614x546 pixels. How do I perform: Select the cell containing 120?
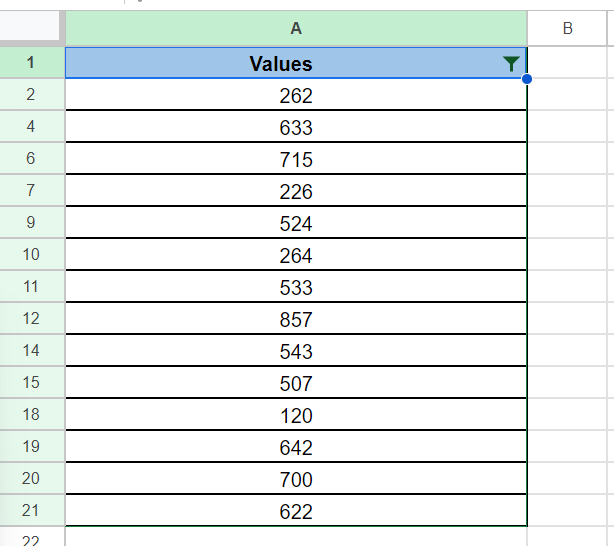pyautogui.click(x=296, y=416)
